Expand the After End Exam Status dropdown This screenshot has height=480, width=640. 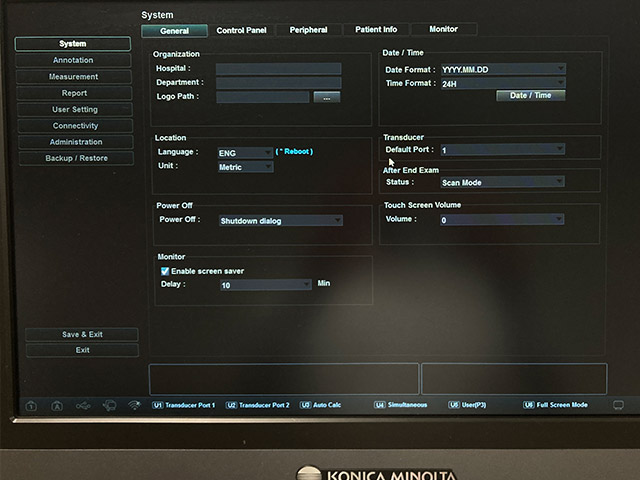(x=502, y=182)
